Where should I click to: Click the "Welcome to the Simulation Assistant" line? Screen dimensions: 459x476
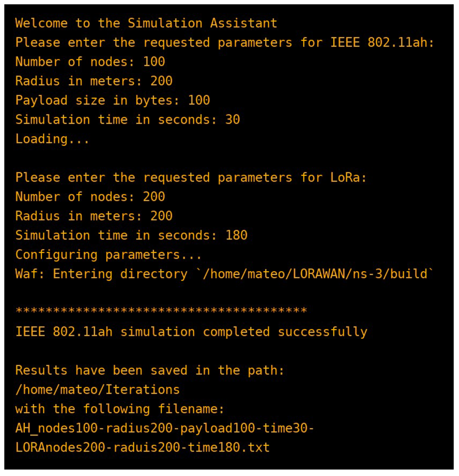point(146,24)
